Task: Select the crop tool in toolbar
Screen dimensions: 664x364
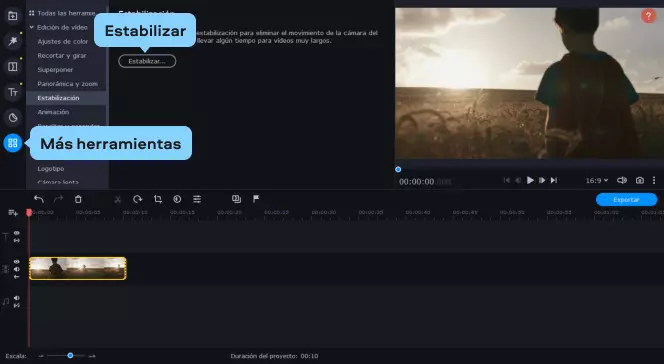Action: (x=158, y=199)
